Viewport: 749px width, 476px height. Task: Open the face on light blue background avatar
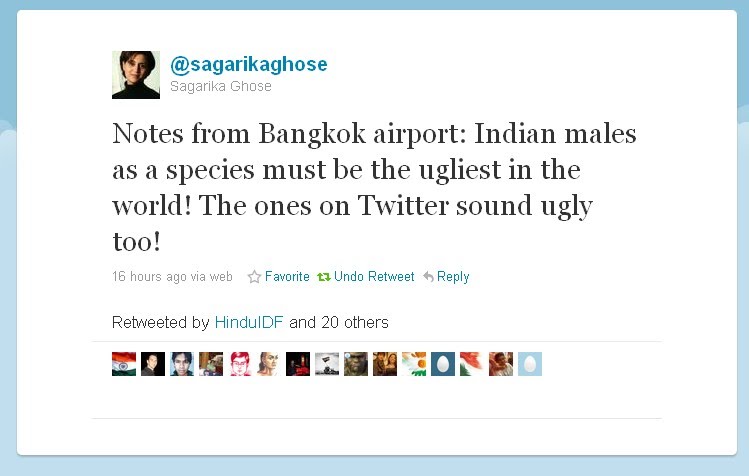point(182,364)
